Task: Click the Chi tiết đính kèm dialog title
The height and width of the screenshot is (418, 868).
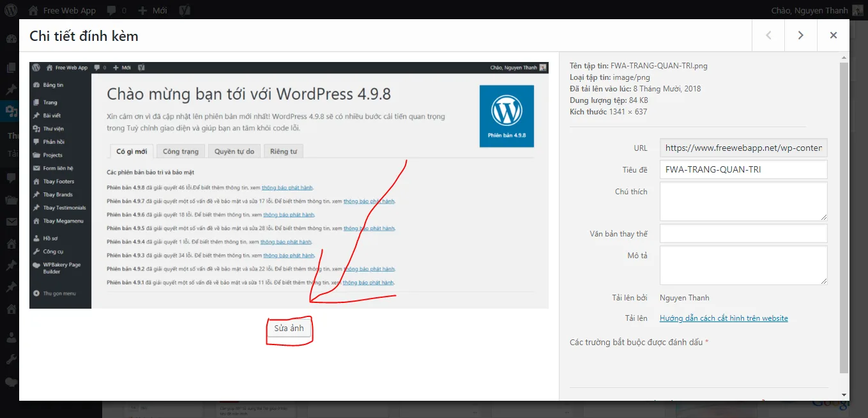Action: (84, 36)
